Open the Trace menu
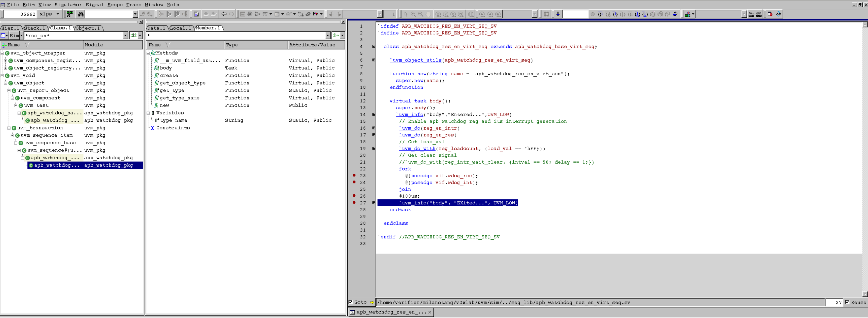The width and height of the screenshot is (868, 318). [134, 5]
